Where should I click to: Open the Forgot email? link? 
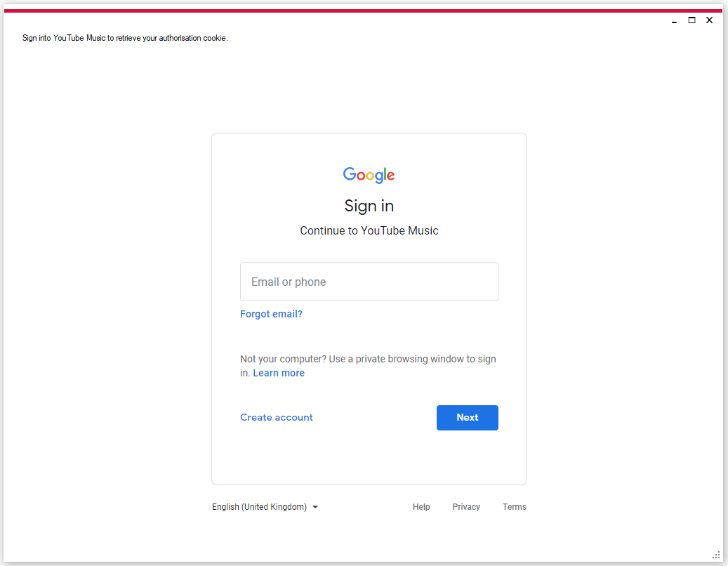click(271, 315)
